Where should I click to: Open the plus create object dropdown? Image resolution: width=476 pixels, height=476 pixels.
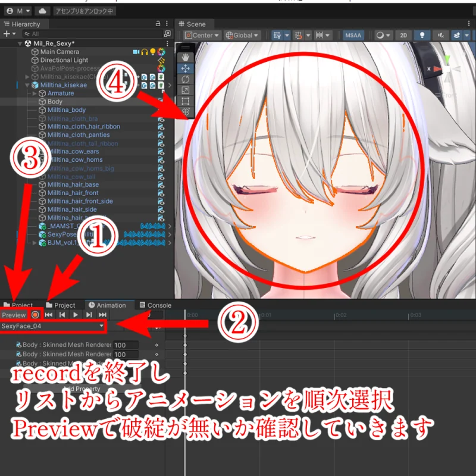10,34
